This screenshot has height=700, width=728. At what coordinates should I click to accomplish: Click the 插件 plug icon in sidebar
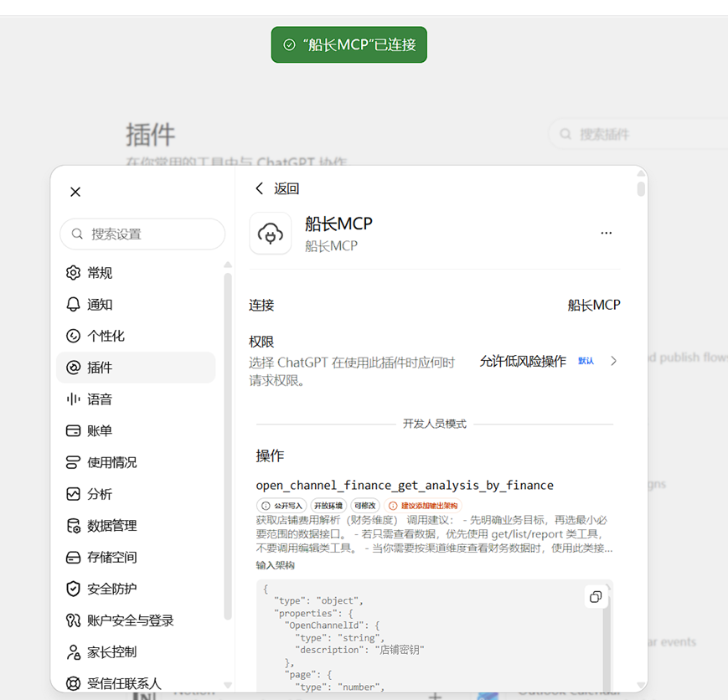coord(73,368)
